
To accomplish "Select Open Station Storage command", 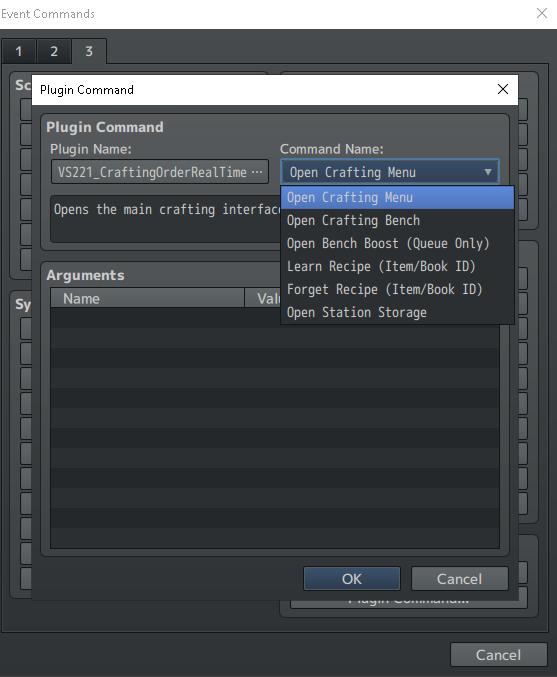I will (x=397, y=312).
